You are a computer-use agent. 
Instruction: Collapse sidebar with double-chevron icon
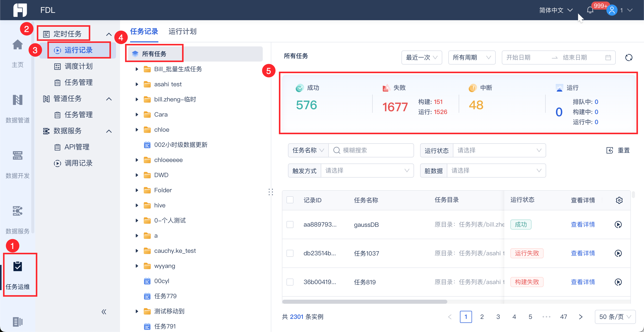(x=104, y=312)
